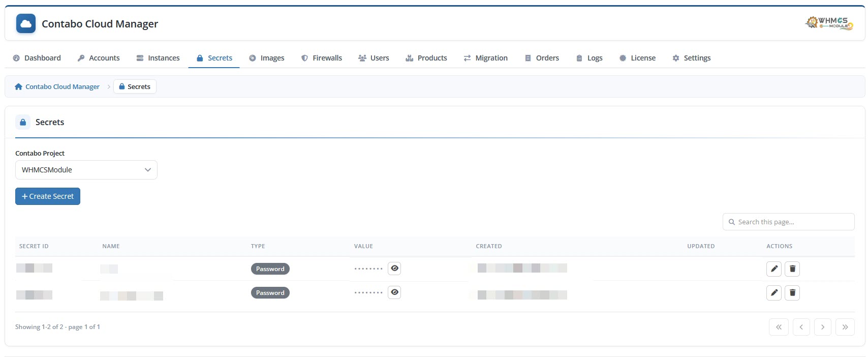Click the Secrets breadcrumb item
This screenshot has width=868, height=357.
[x=135, y=86]
